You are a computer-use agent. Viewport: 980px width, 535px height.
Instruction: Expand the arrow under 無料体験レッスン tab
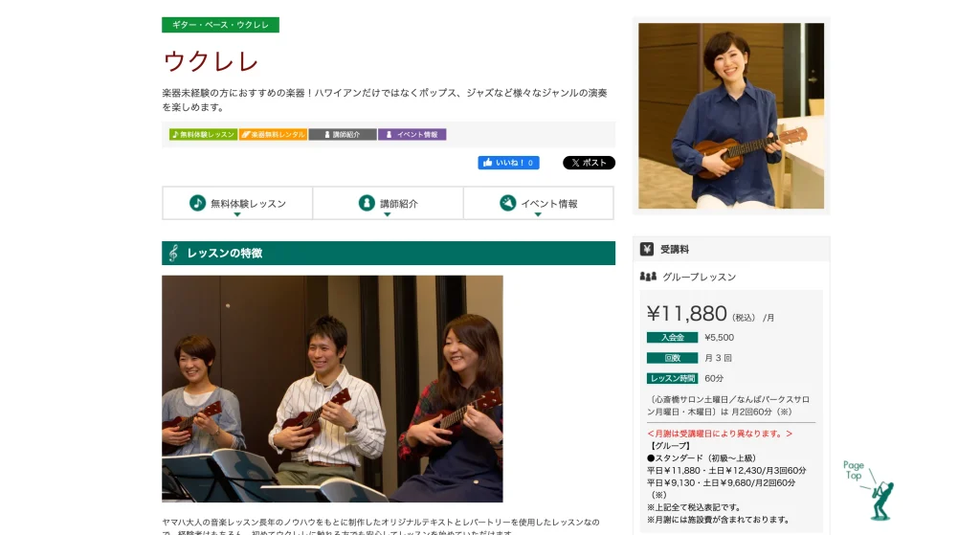pos(237,214)
